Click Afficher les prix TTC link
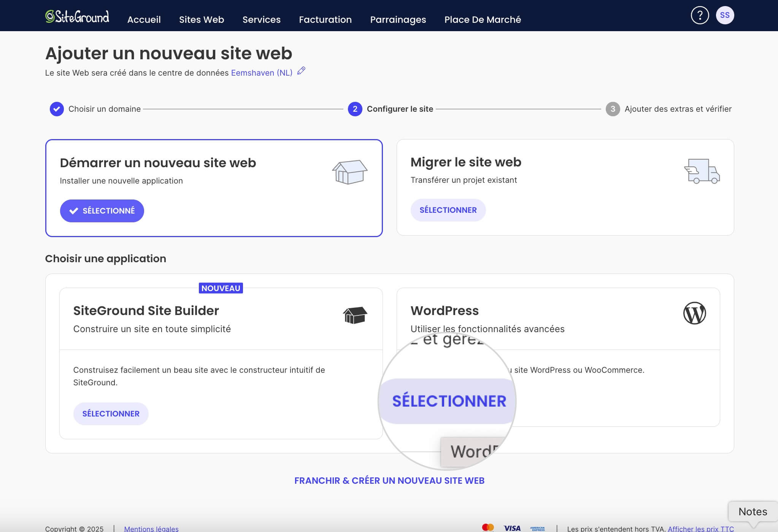The width and height of the screenshot is (778, 532). pyautogui.click(x=701, y=529)
